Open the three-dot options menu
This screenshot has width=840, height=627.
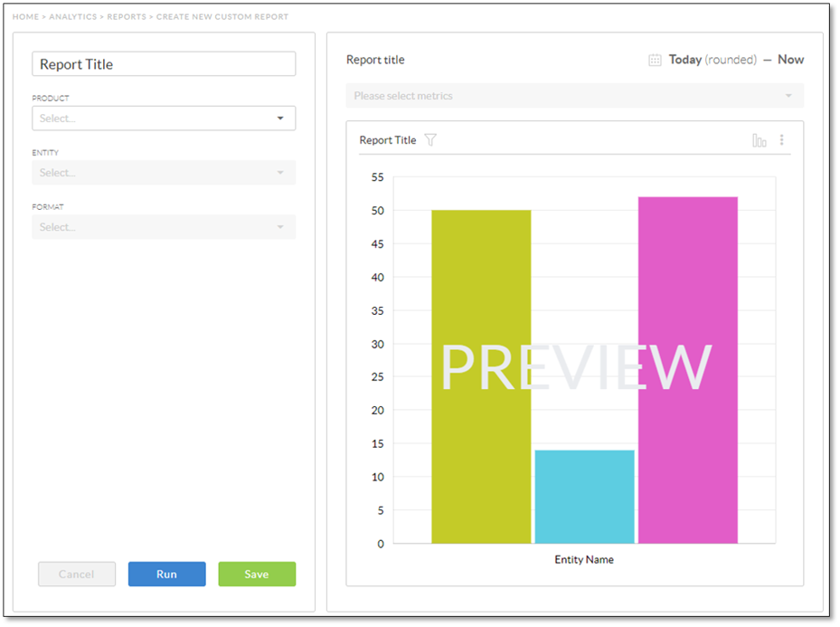[x=781, y=140]
